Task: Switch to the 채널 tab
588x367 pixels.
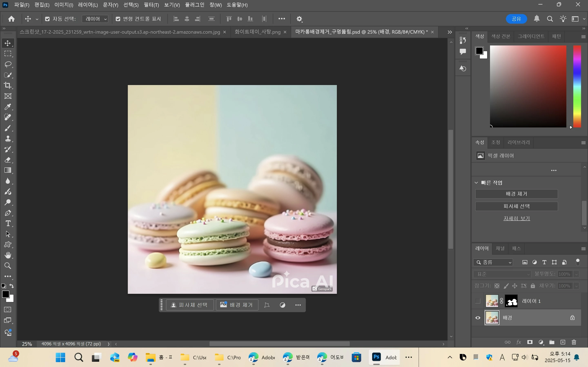Action: [x=500, y=248]
